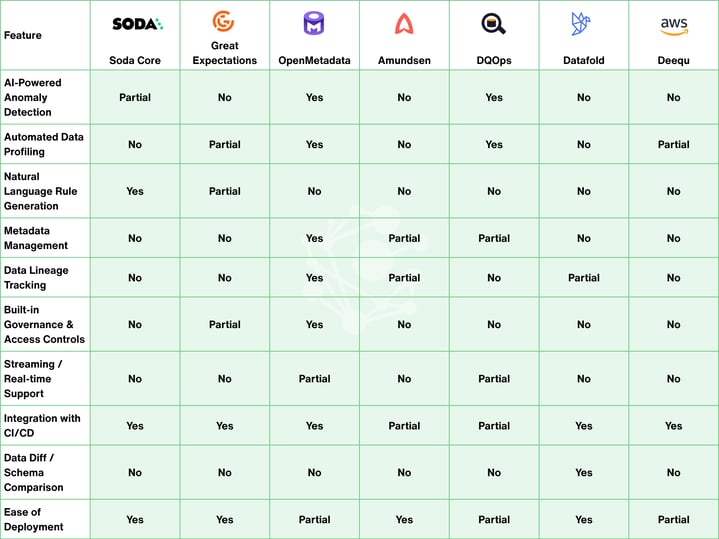Select Built-in Governance & Access Controls label
The width and height of the screenshot is (719, 539).
click(x=44, y=324)
